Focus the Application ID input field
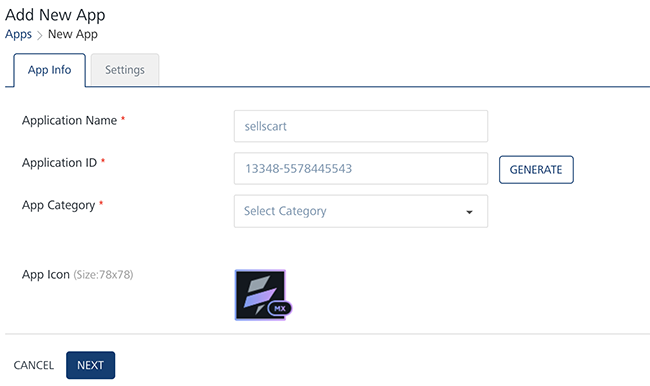Image resolution: width=650 pixels, height=386 pixels. [x=361, y=168]
